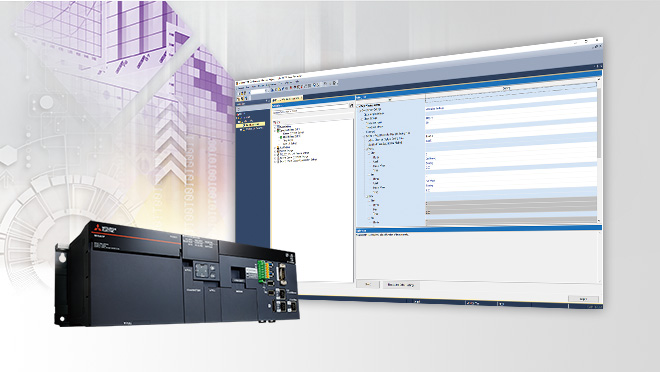Image resolution: width=660 pixels, height=372 pixels.
Task: Click the small Check button under description pane
Action: (x=368, y=284)
